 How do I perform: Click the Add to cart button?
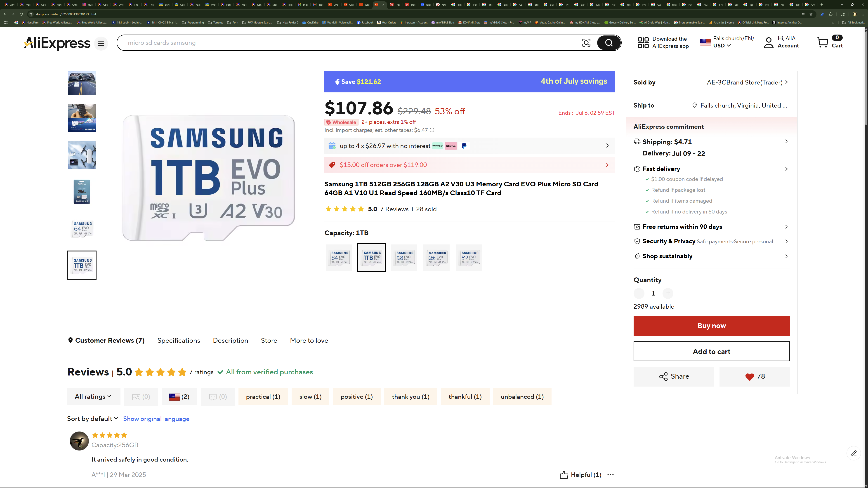[711, 352]
